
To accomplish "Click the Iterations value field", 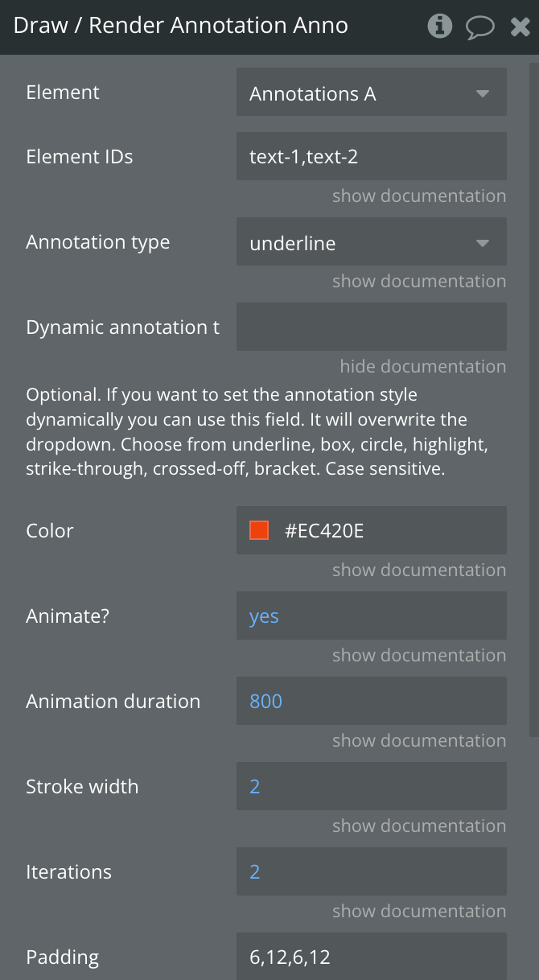I will (x=372, y=871).
